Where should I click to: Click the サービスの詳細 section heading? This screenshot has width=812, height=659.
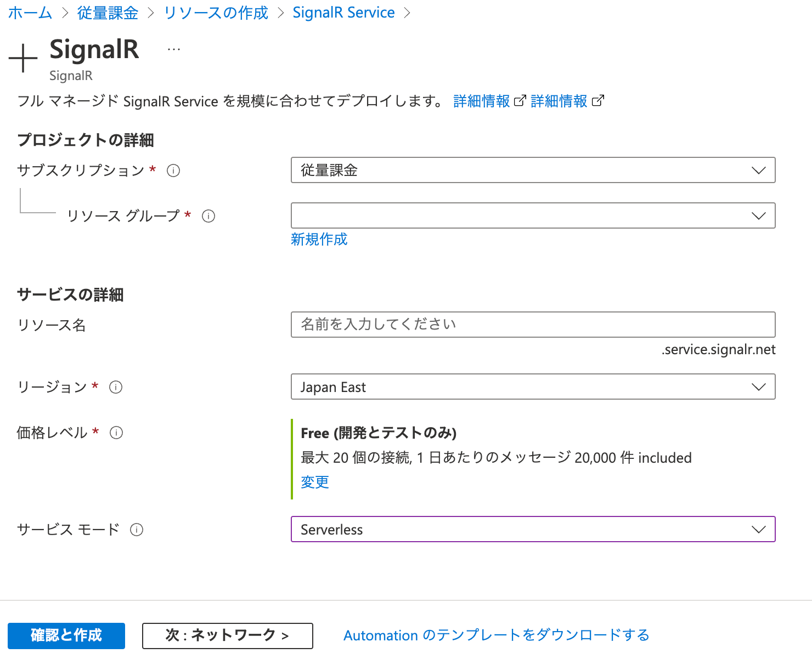(70, 294)
